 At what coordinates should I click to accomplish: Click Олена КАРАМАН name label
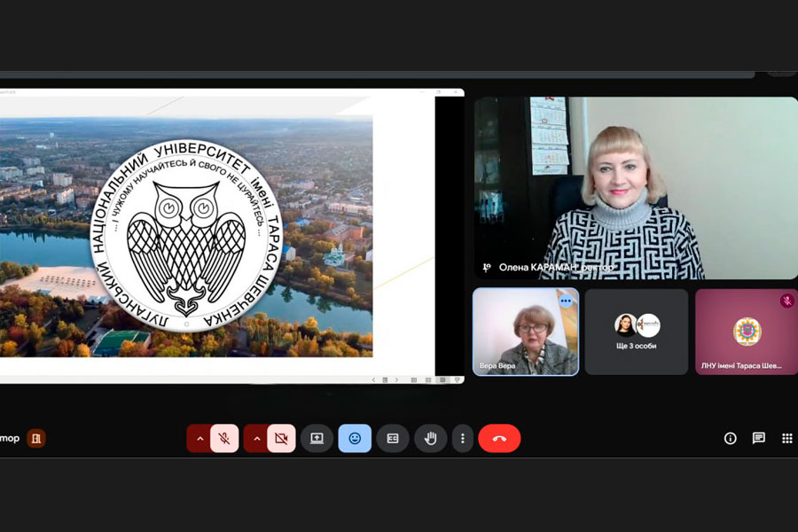pos(556,267)
